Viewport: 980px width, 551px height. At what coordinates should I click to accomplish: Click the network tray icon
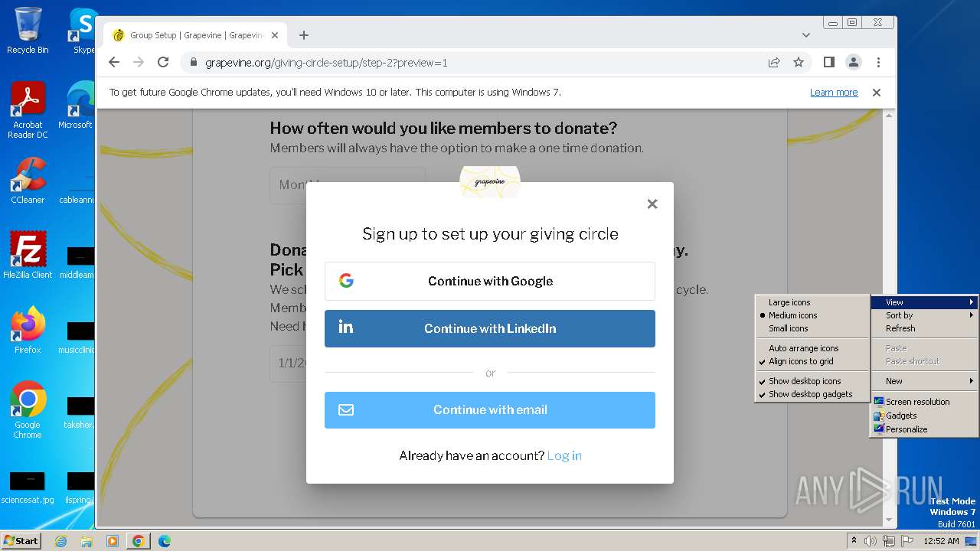click(x=889, y=541)
